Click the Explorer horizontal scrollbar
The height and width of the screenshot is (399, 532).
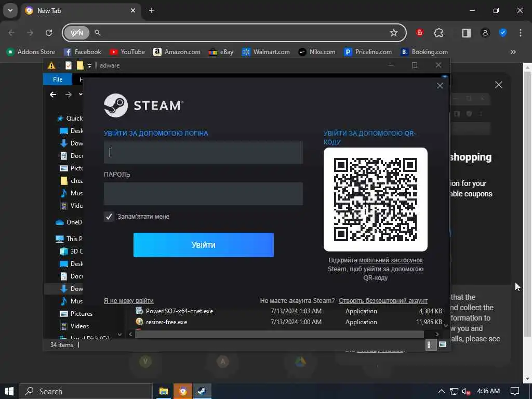click(x=279, y=335)
